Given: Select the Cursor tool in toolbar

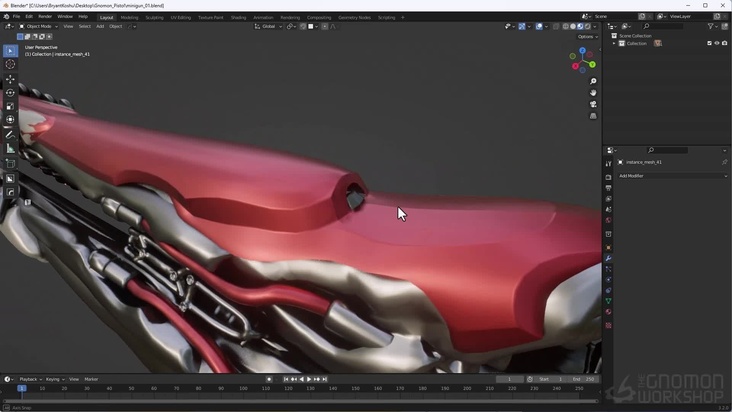Looking at the screenshot, I should (10, 64).
